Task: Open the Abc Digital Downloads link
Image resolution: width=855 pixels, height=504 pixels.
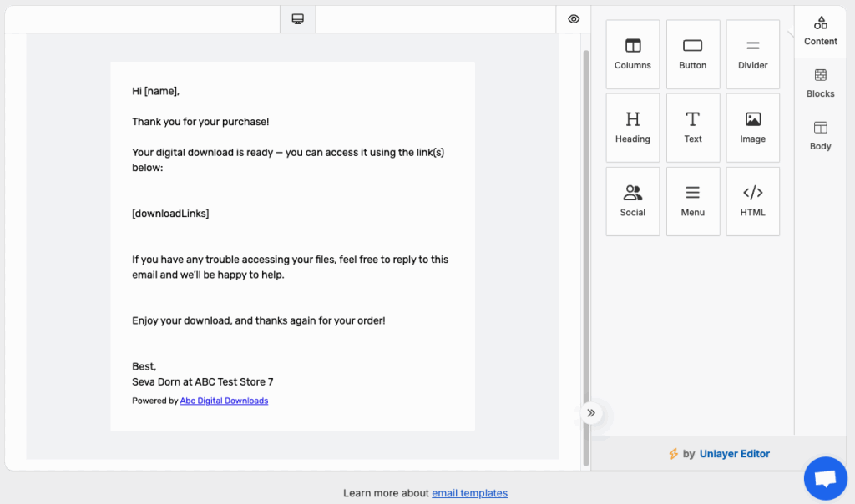Action: pos(224,401)
